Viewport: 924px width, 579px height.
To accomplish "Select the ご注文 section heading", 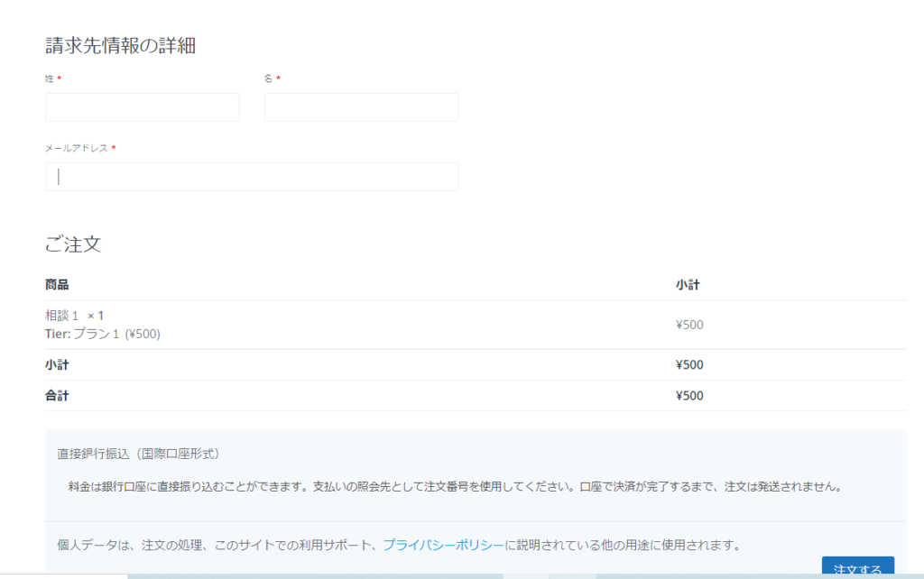I will [x=72, y=244].
